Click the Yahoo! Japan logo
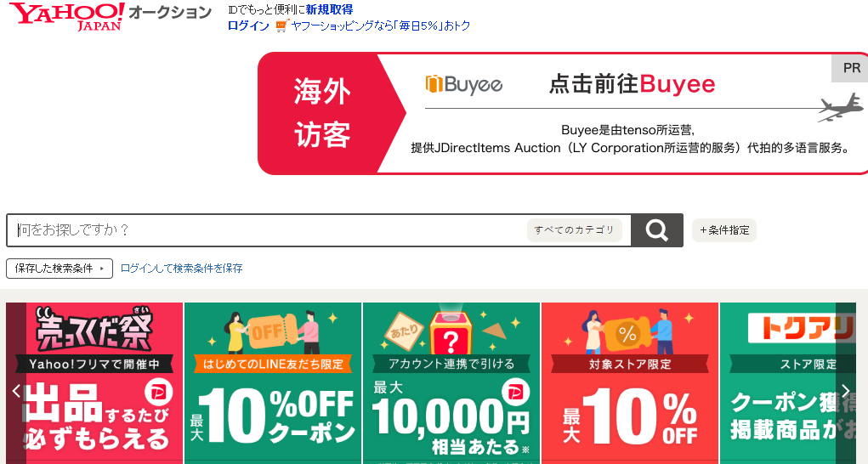Viewport: 868px width, 464px height. [x=67, y=17]
